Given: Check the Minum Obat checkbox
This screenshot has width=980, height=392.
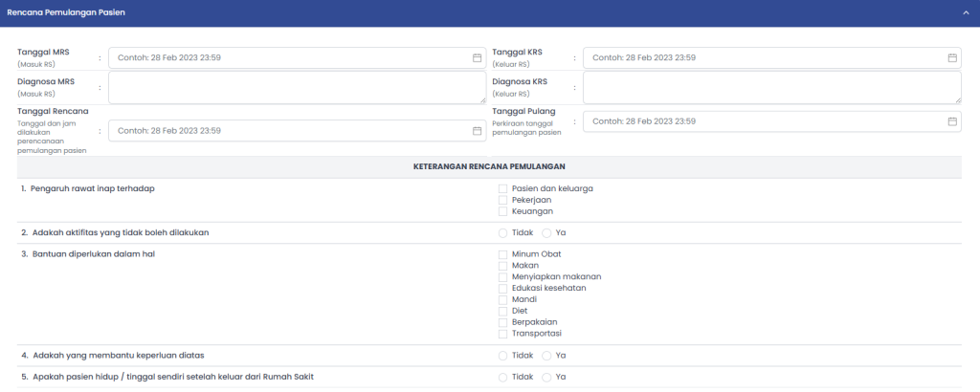Looking at the screenshot, I should (x=502, y=254).
